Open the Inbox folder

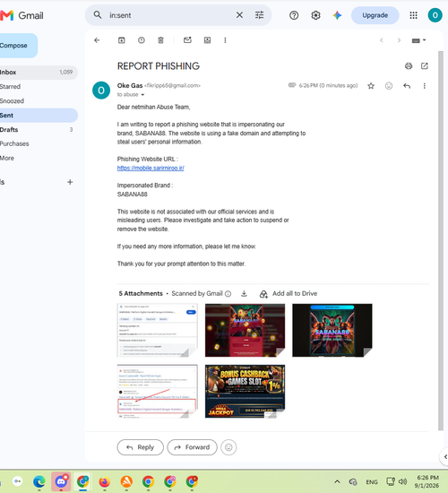[39, 73]
